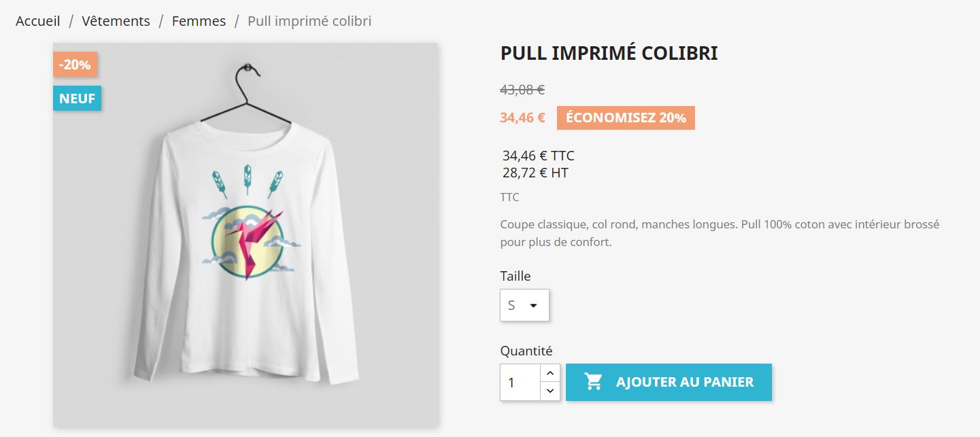The image size is (980, 437).
Task: Click the dropdown arrow next to size S
Action: click(x=535, y=304)
